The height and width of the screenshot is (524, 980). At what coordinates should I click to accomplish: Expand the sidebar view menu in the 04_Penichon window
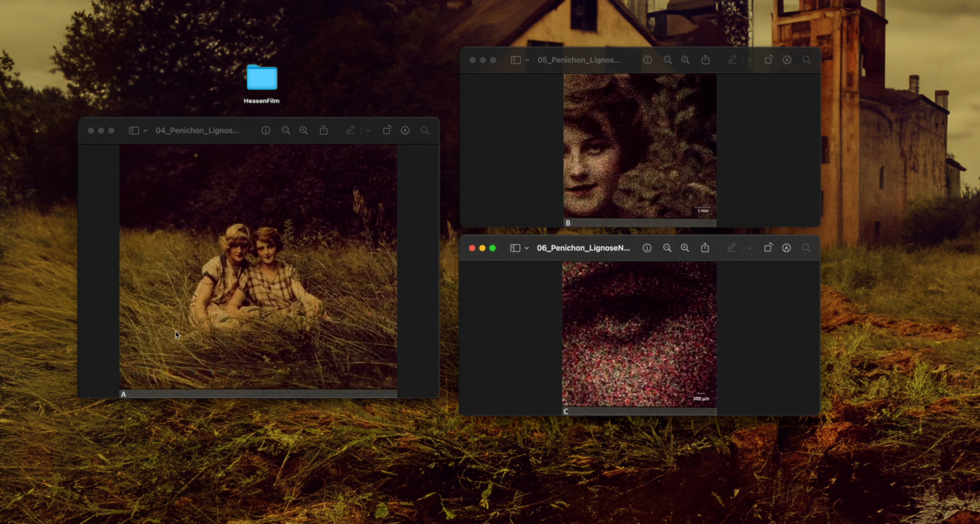(x=145, y=130)
